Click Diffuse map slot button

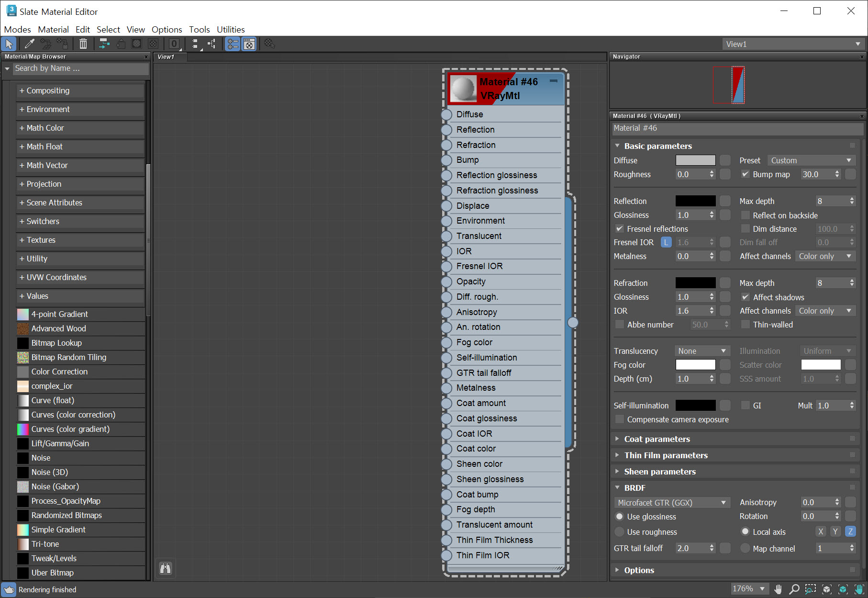point(725,160)
